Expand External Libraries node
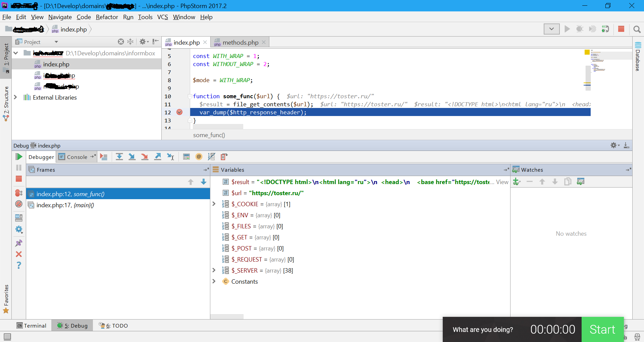 15,97
